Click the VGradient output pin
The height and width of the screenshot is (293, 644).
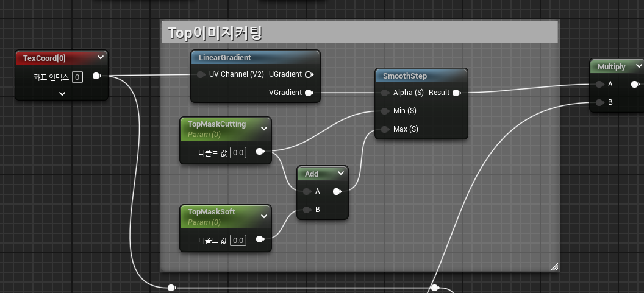click(309, 93)
